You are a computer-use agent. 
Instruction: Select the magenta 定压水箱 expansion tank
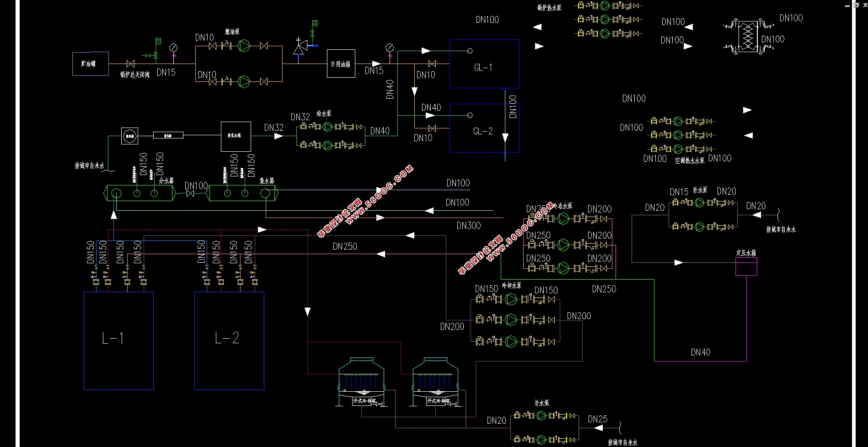click(x=746, y=266)
